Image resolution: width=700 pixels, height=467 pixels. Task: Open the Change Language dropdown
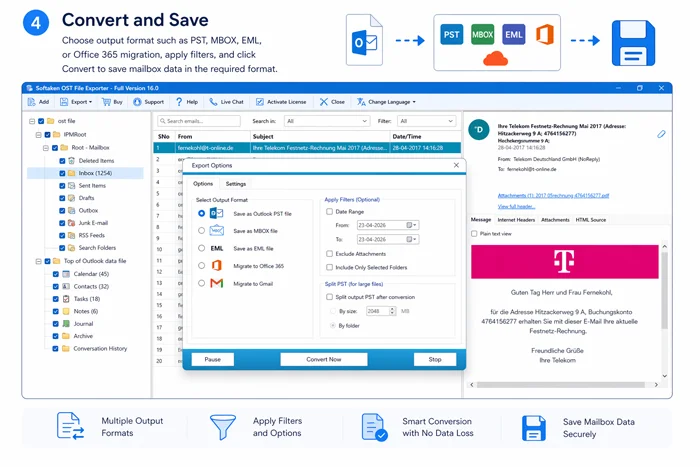(x=386, y=102)
